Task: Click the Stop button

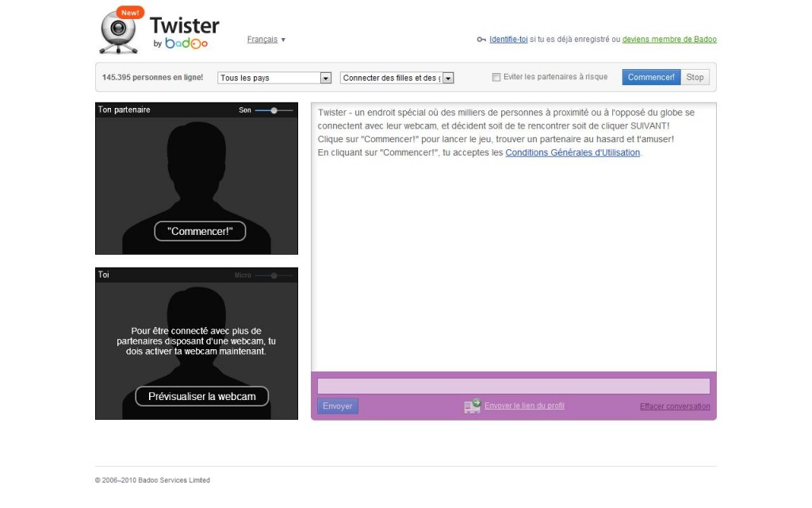Action: coord(695,77)
